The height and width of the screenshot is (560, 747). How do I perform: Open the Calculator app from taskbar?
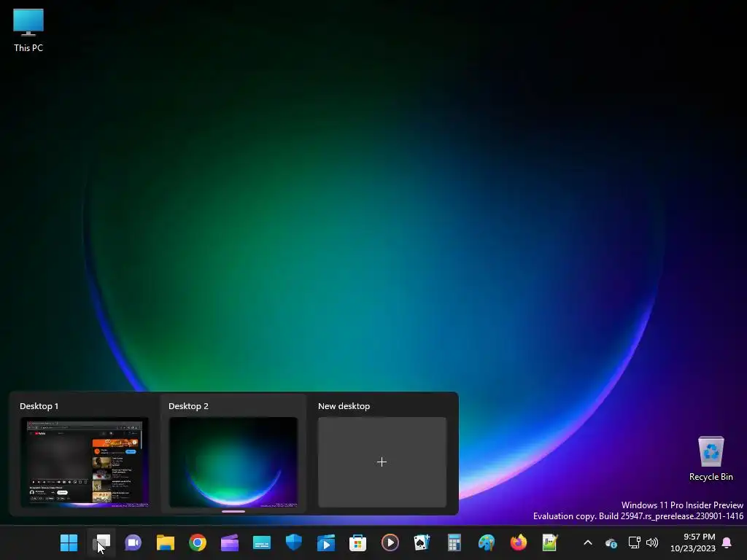pos(454,542)
